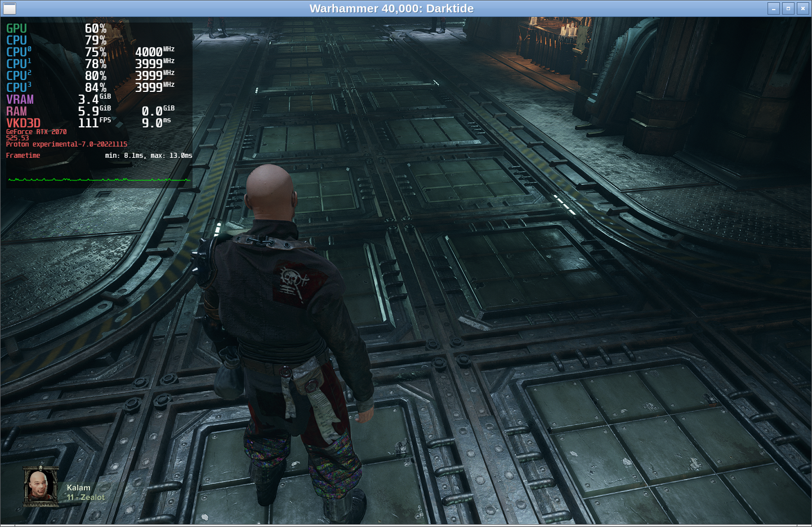Close the Darktide window
This screenshot has width=812, height=527.
[803, 8]
